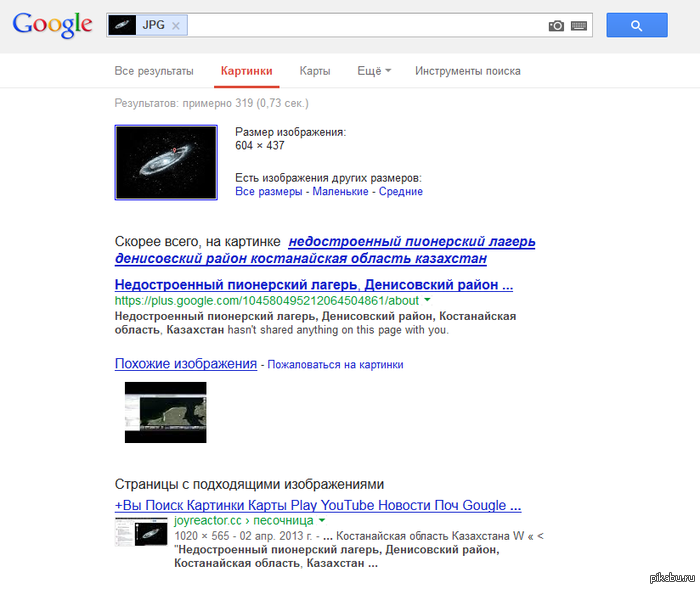700x589 pixels.
Task: Remove the JPG image chip with X
Action: (176, 26)
